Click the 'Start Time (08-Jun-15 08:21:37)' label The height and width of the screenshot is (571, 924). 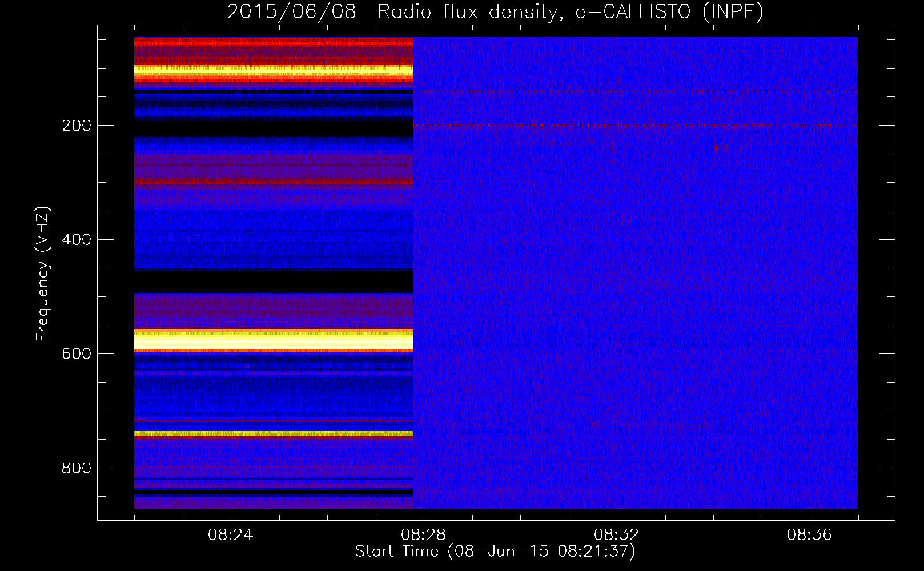(x=495, y=552)
